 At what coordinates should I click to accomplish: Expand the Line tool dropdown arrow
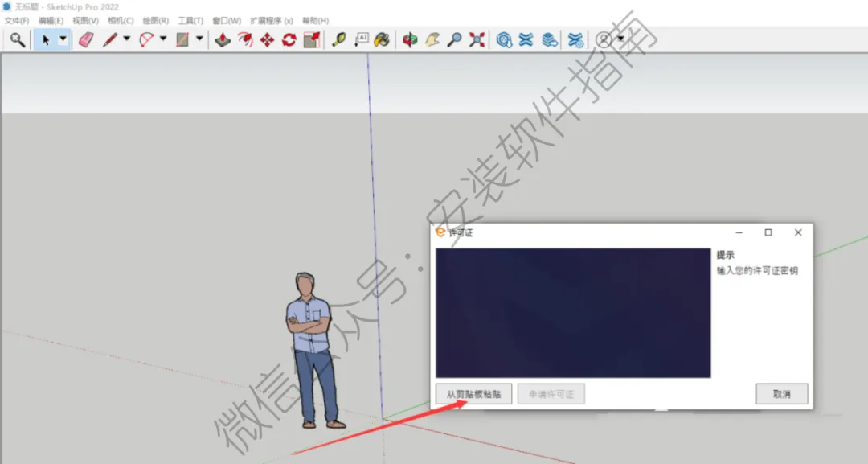[x=127, y=39]
